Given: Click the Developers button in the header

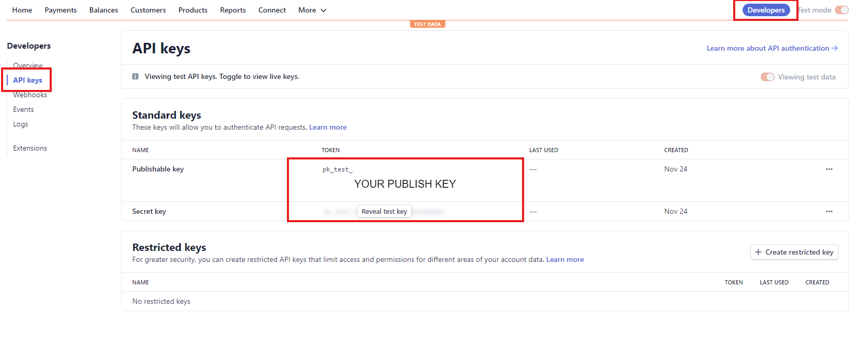Looking at the screenshot, I should (766, 10).
